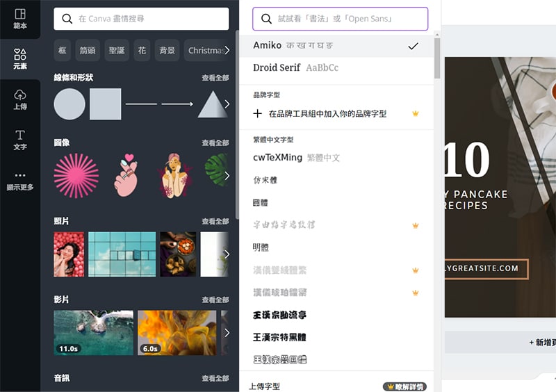Viewport: 556px width, 392px height.
Task: Select the 文字 text tool icon
Action: (20, 139)
